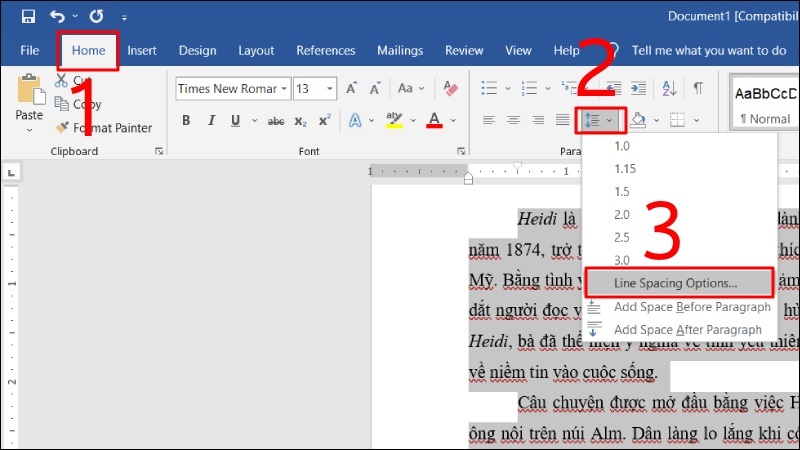800x450 pixels.
Task: Click the Format Painter brush
Action: point(62,128)
